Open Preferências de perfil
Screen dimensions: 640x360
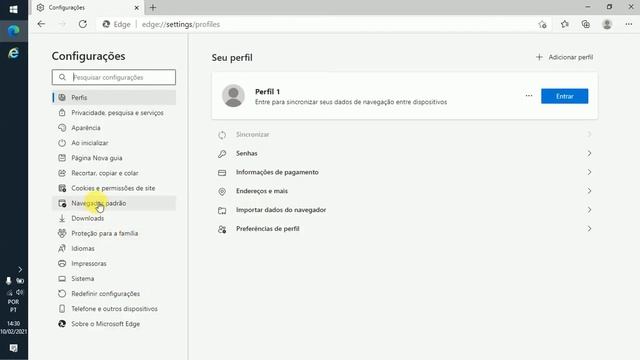(x=404, y=229)
